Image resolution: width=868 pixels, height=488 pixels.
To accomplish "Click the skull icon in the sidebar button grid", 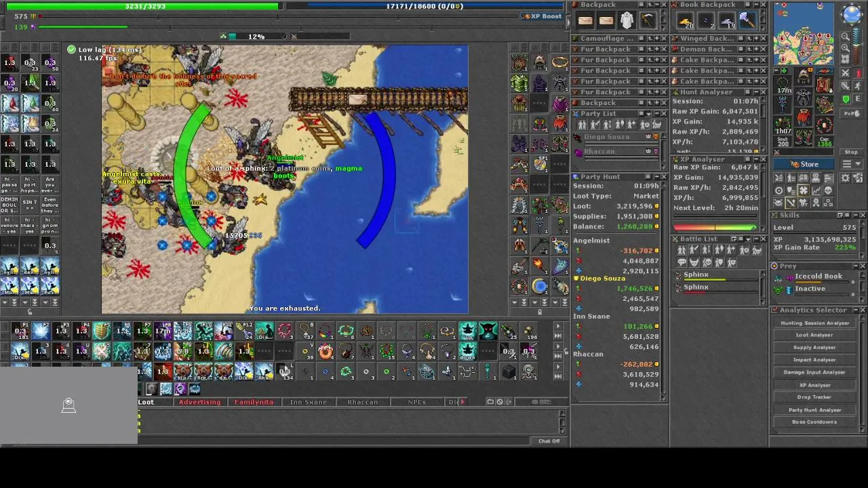I will click(829, 191).
